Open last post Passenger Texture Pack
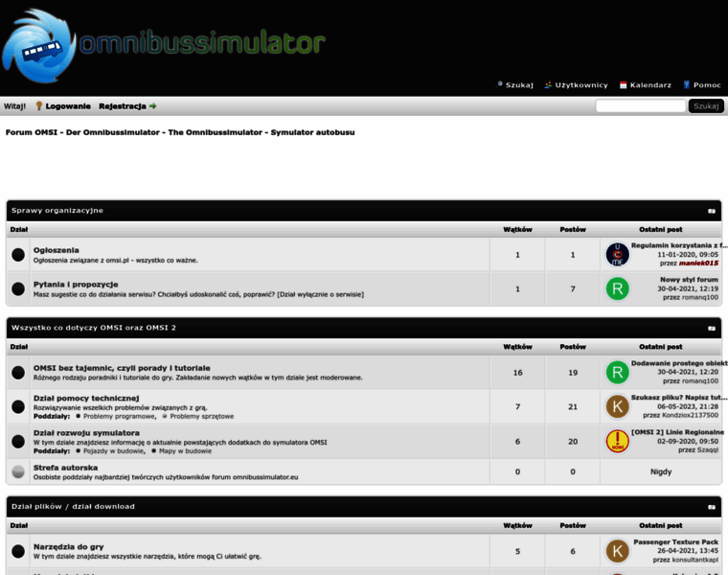Screen dimensions: 728x575 [x=676, y=542]
